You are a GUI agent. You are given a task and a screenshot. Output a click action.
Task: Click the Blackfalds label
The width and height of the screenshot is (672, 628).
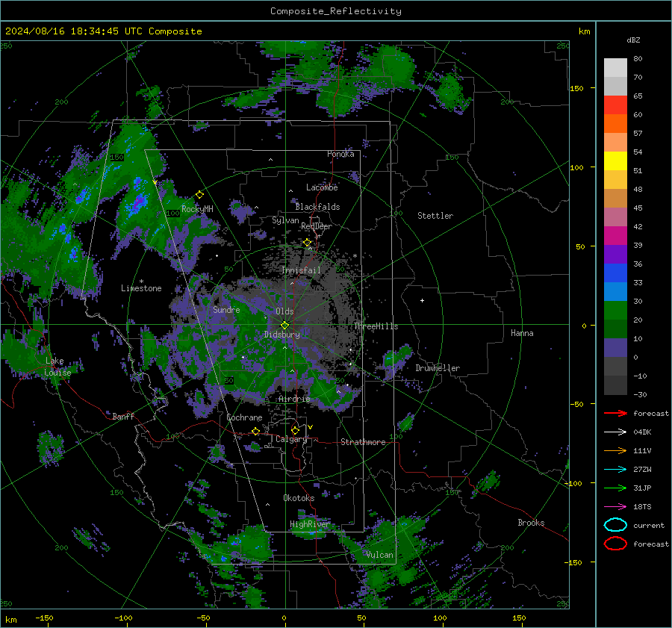(x=317, y=207)
